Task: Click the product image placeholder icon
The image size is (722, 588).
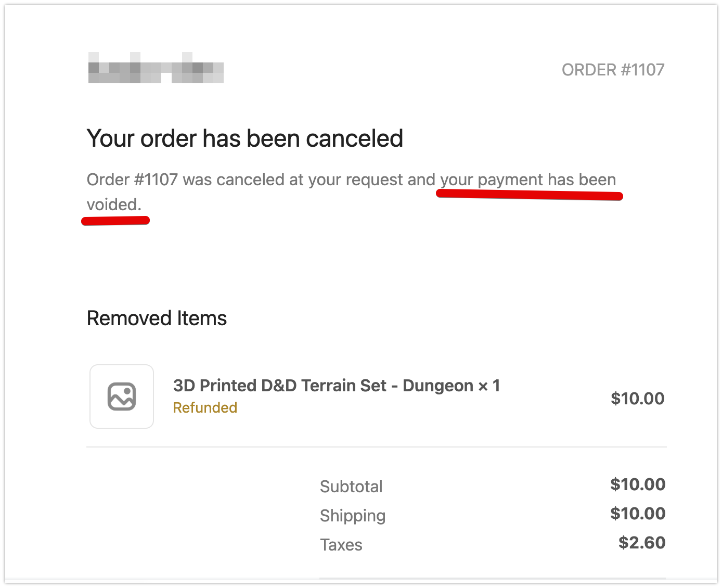Action: 122,397
